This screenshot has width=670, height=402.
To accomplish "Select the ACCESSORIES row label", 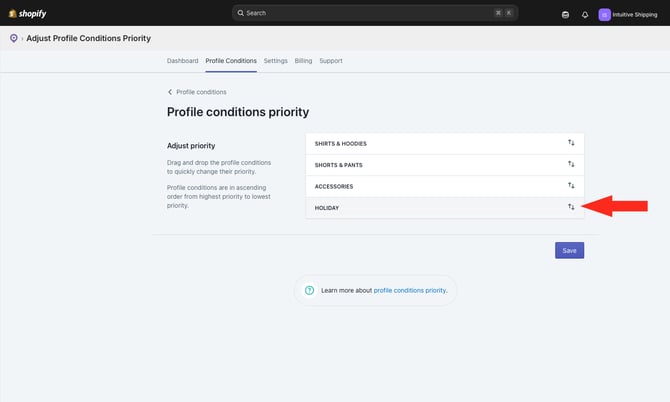I will tap(334, 186).
